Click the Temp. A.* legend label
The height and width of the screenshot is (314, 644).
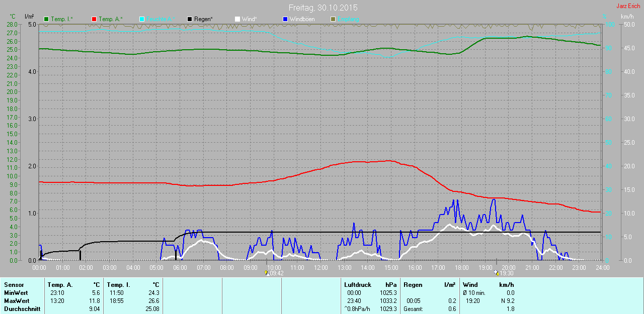110,19
